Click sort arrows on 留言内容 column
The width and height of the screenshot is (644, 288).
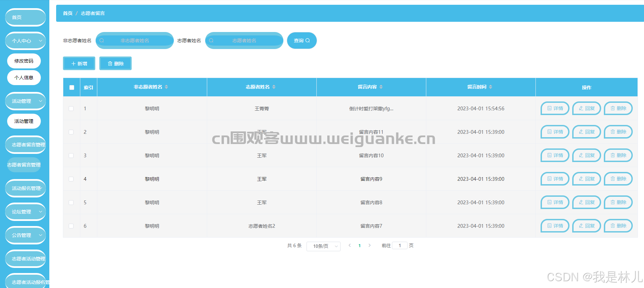pos(381,87)
